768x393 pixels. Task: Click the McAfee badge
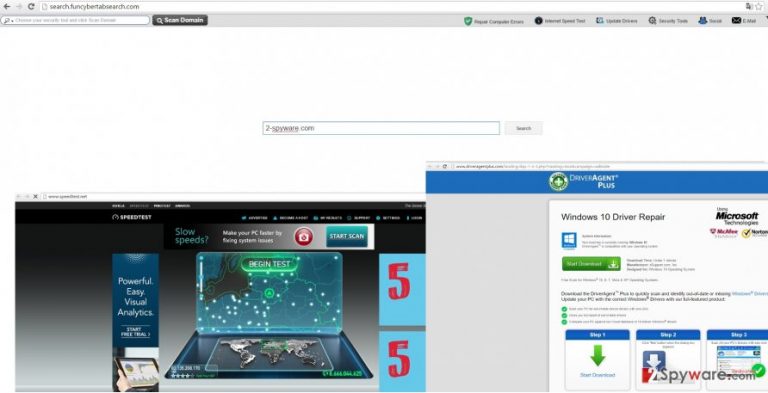pos(723,232)
